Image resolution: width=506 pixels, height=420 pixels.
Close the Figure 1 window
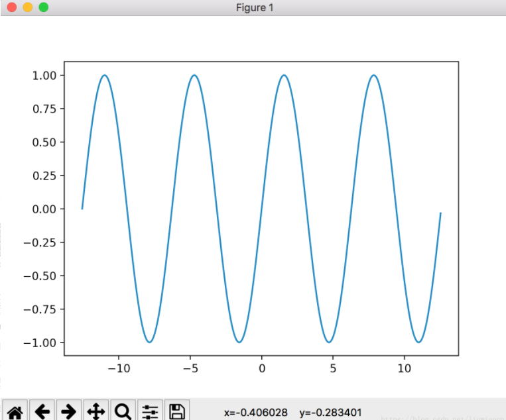pos(12,7)
